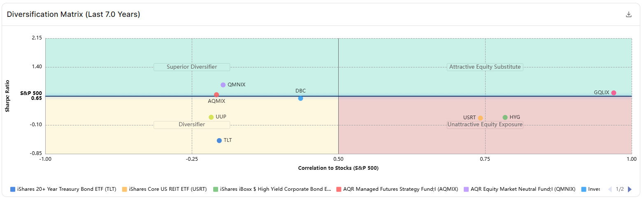Click the Diversifier quadrant label
This screenshot has width=644, height=199.
click(x=192, y=125)
